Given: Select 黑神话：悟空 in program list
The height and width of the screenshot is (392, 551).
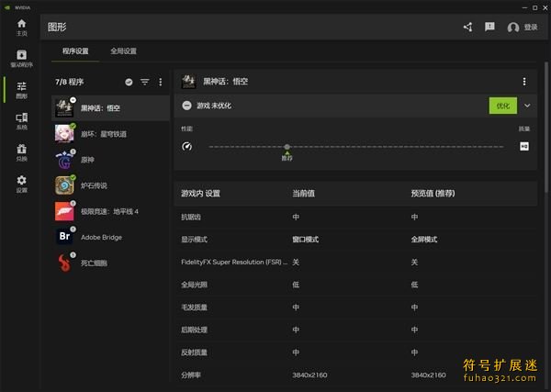Looking at the screenshot, I should [110, 107].
